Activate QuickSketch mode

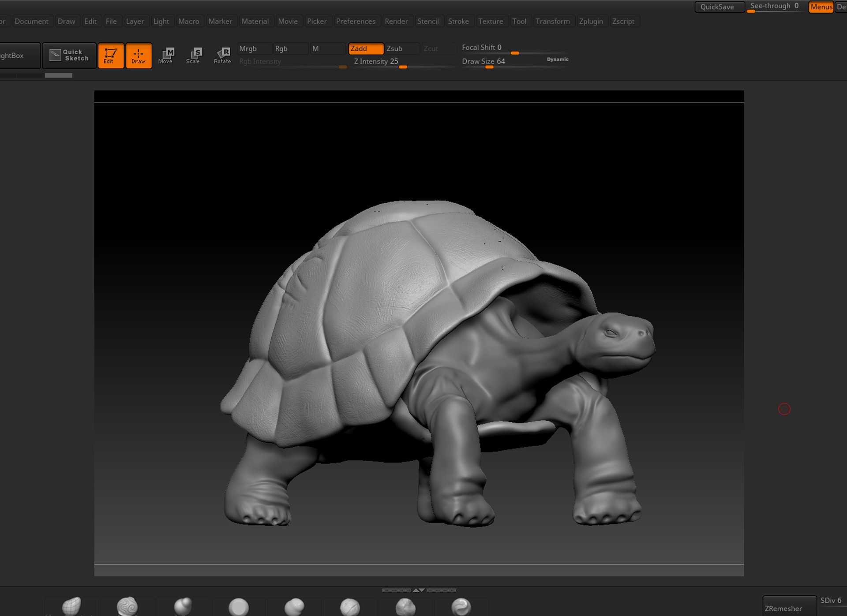[69, 55]
